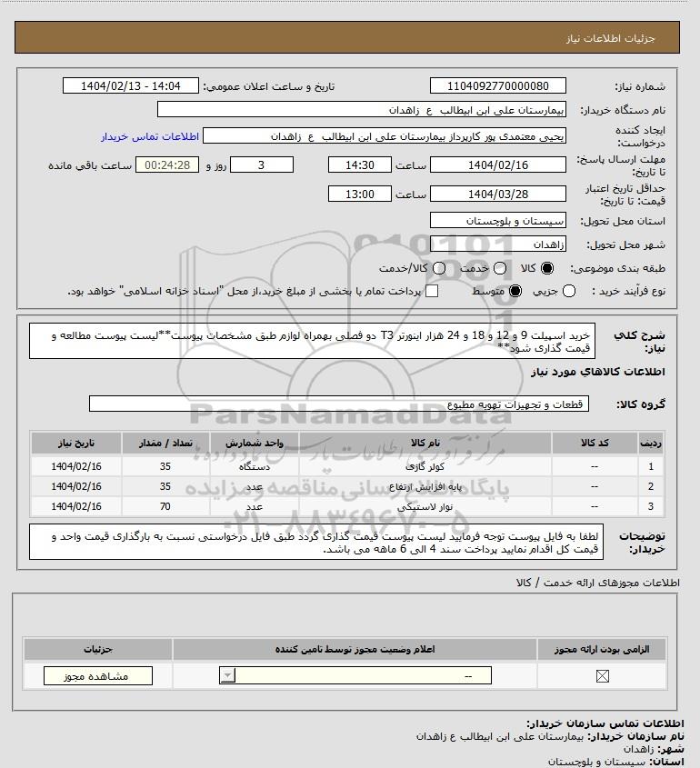Click the ردیف column header
The width and height of the screenshot is (700, 768).
[651, 444]
